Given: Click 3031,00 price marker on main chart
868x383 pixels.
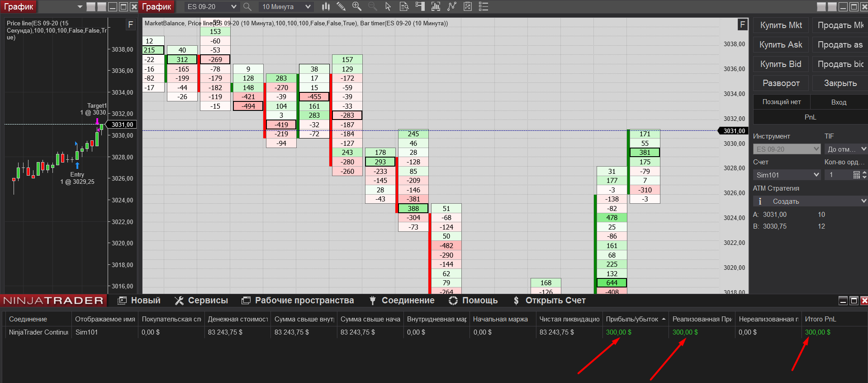Looking at the screenshot, I should click(734, 131).
